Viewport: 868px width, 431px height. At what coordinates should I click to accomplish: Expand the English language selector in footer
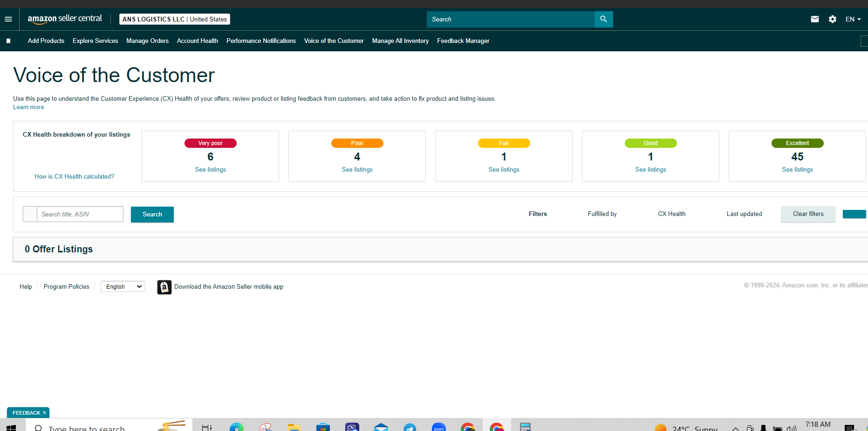point(123,286)
